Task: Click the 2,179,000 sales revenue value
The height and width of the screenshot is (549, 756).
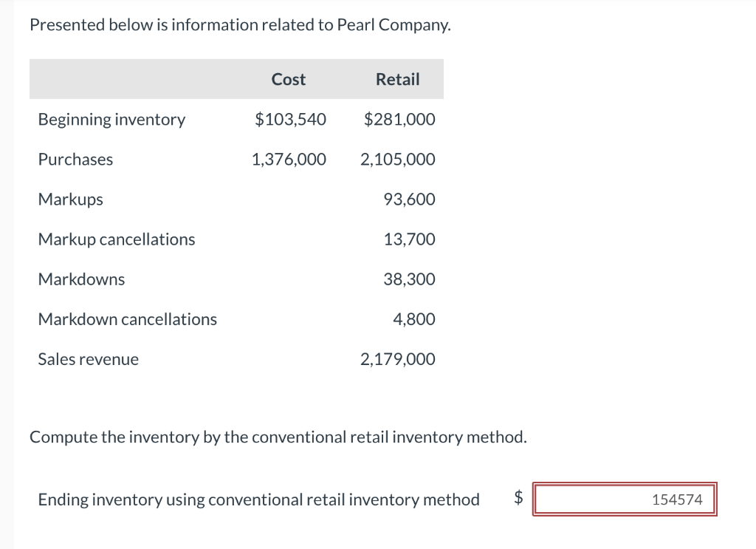Action: (398, 358)
